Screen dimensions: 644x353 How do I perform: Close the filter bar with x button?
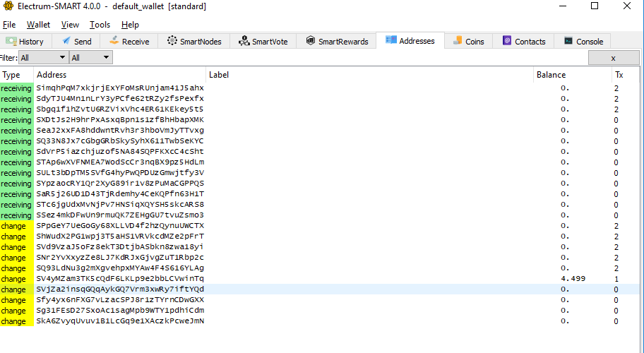click(x=613, y=58)
